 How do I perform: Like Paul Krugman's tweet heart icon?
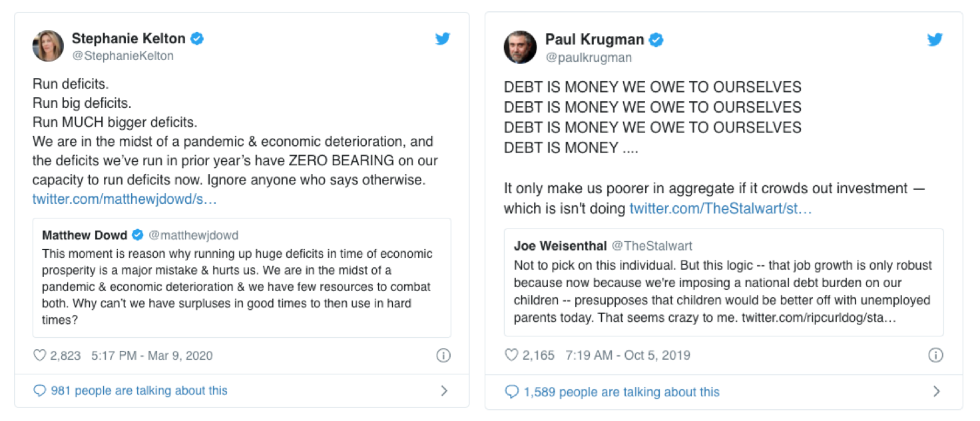[511, 355]
